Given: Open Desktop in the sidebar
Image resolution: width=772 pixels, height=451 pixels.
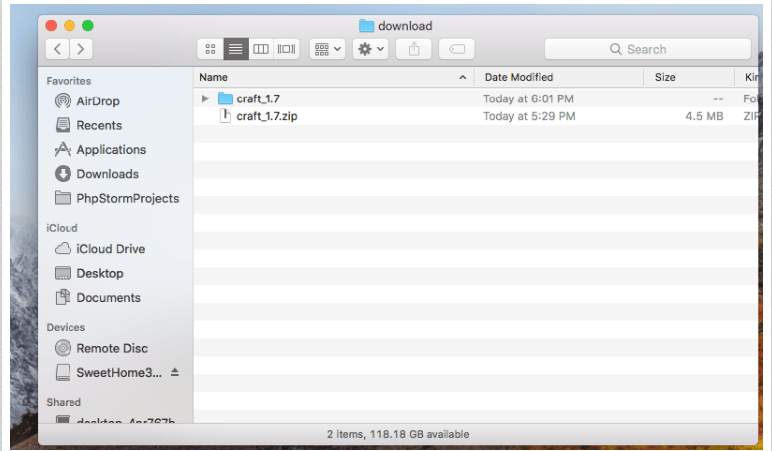Looking at the screenshot, I should click(99, 273).
